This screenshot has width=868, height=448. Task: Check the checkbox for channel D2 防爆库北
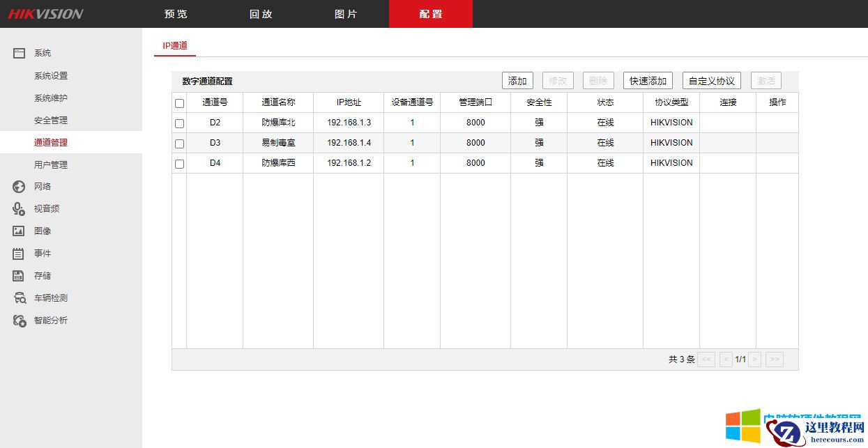(179, 123)
